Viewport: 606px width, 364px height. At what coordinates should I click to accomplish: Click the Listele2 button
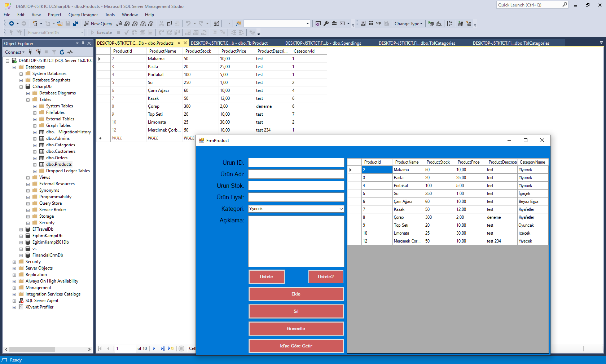click(x=326, y=277)
